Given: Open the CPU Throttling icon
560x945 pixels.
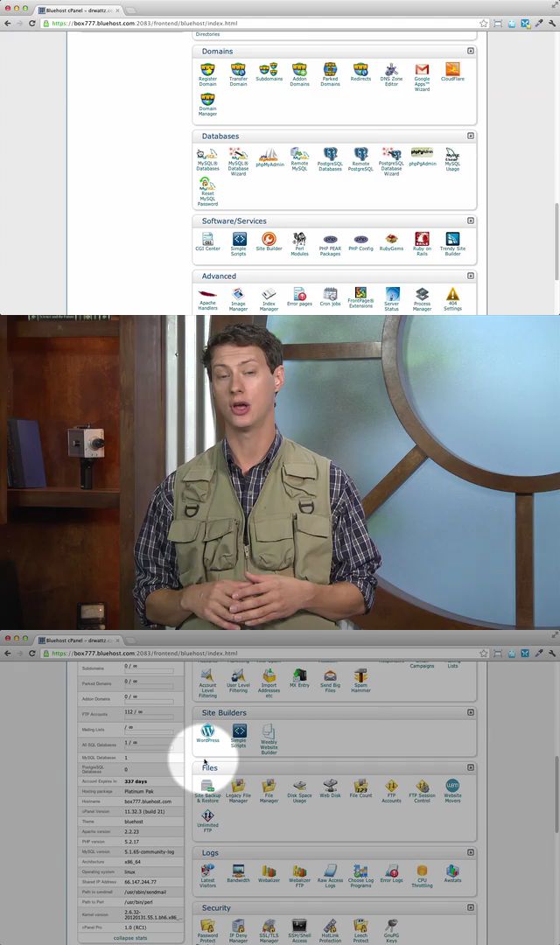Looking at the screenshot, I should coord(422,876).
